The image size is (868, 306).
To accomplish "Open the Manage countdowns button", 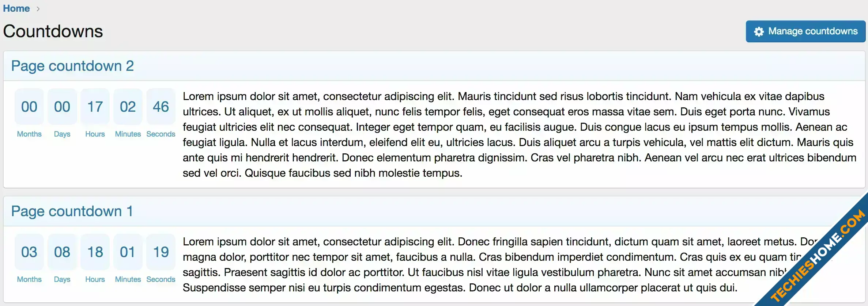I will 805,31.
